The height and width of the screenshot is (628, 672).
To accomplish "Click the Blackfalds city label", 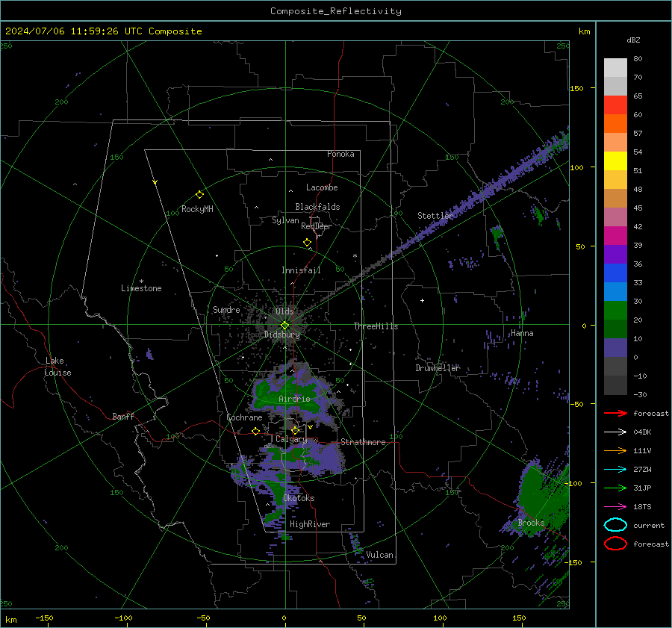I will coord(317,207).
